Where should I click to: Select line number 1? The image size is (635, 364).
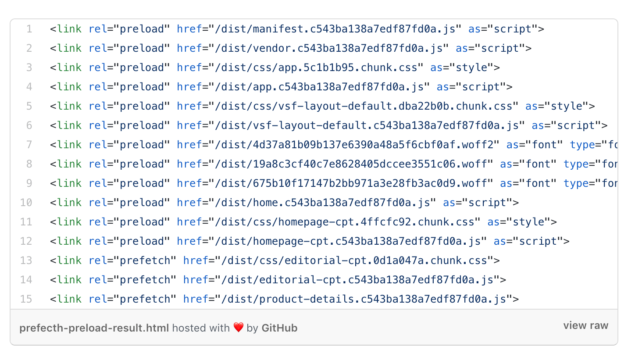coord(29,29)
